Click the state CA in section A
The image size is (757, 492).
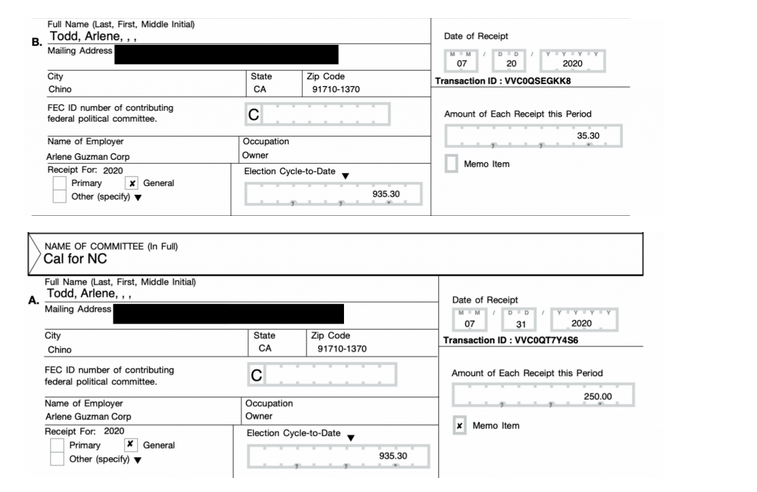coord(265,348)
